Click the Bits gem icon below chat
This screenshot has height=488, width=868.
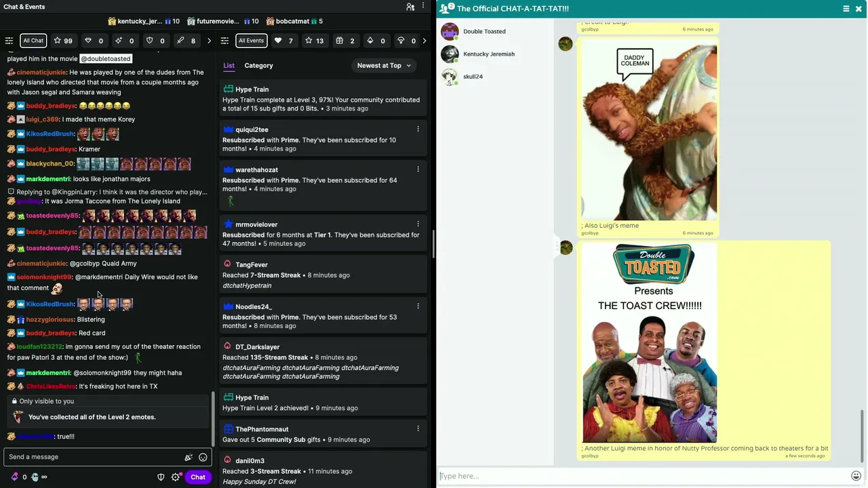tap(14, 477)
